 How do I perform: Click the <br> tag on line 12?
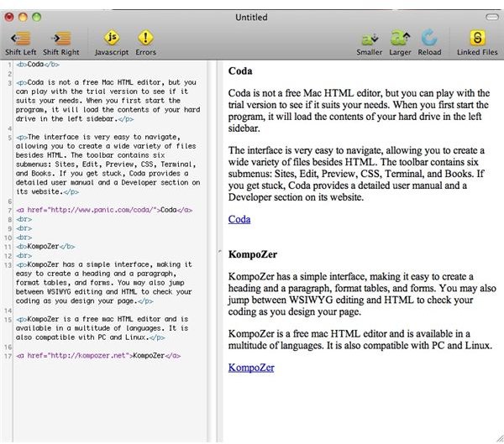point(24,256)
